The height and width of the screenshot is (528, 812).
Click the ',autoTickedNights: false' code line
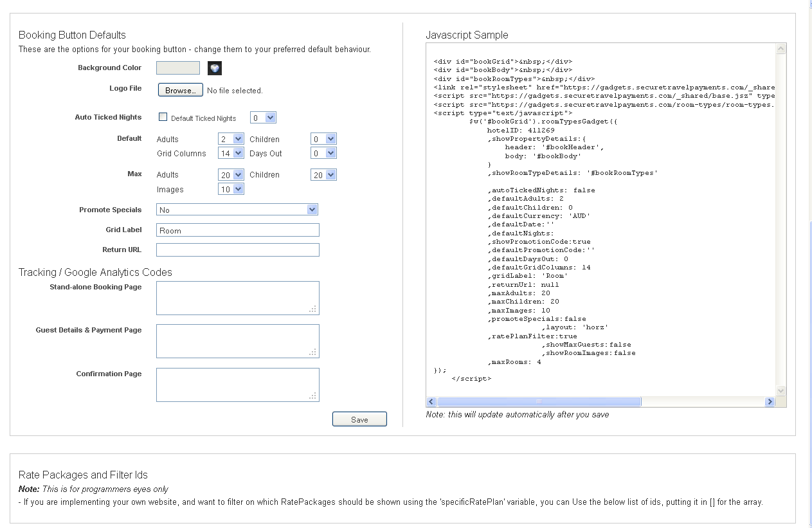coord(541,190)
